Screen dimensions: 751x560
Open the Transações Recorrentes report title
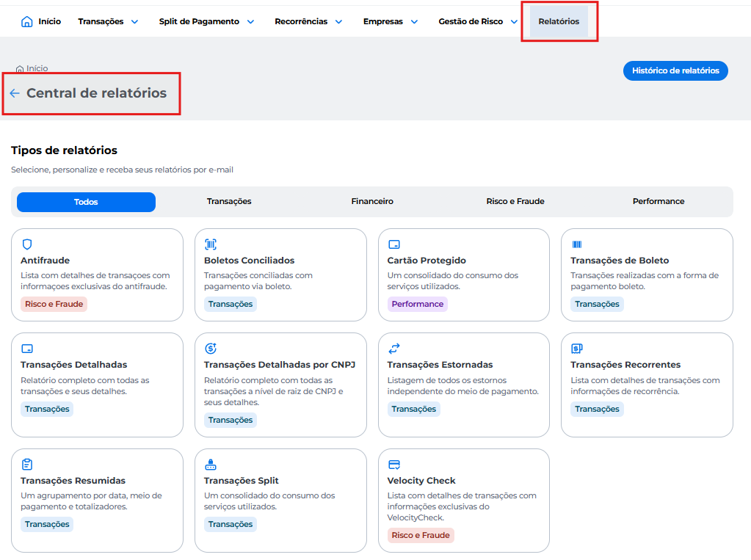tap(625, 365)
